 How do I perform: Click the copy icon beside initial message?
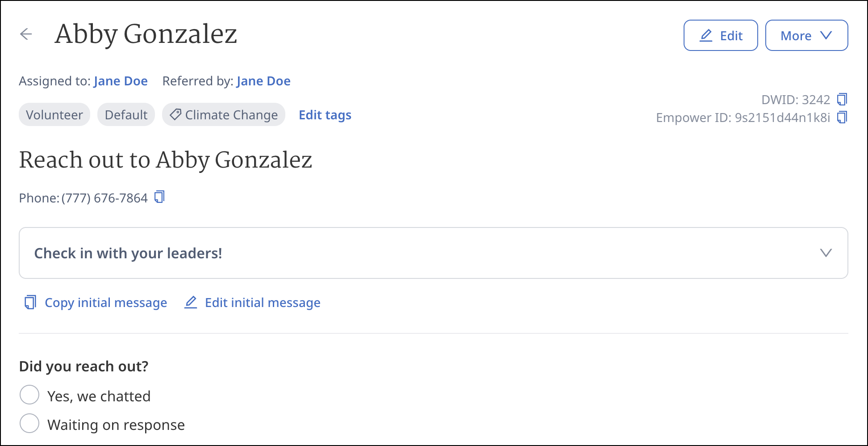coord(30,303)
